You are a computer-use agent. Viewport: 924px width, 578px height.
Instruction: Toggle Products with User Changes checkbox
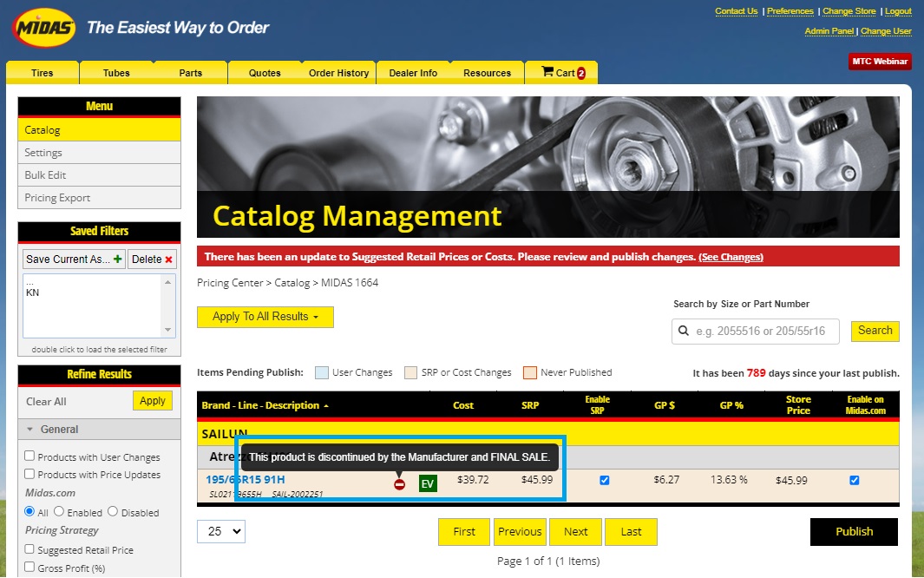[29, 456]
